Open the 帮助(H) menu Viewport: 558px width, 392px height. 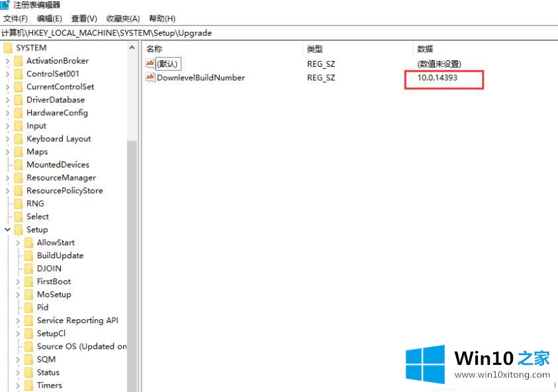(162, 19)
